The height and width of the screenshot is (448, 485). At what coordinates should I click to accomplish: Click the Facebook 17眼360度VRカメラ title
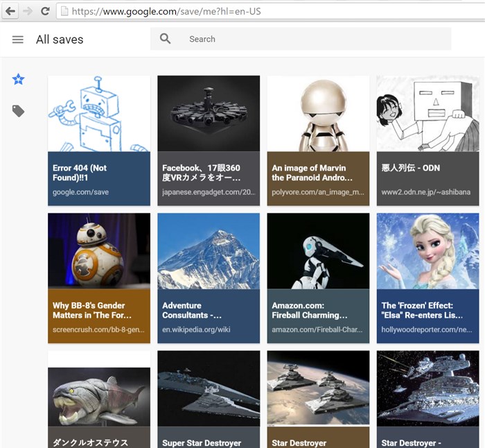(x=202, y=173)
